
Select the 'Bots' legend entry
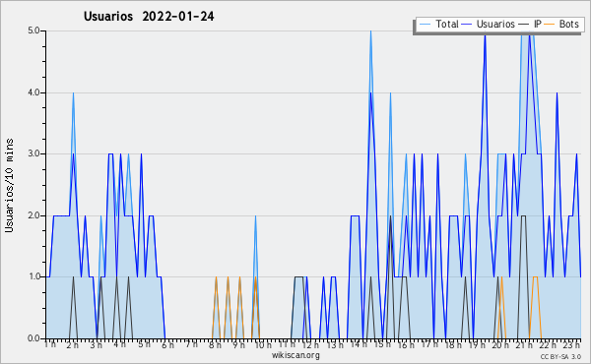[x=568, y=24]
